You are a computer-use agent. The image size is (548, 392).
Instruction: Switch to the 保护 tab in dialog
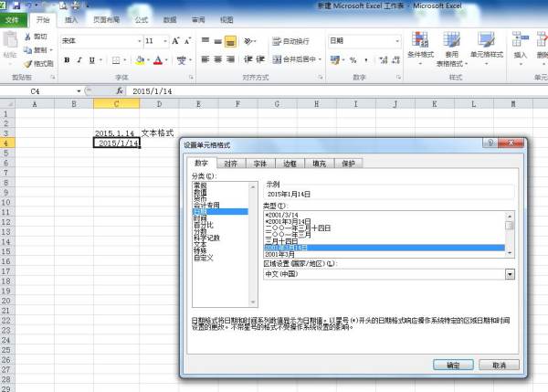point(348,163)
